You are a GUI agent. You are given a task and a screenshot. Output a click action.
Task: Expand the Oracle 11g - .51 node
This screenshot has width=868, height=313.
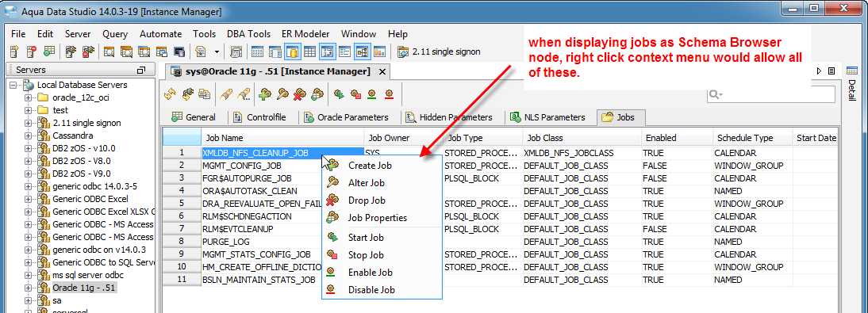(29, 288)
